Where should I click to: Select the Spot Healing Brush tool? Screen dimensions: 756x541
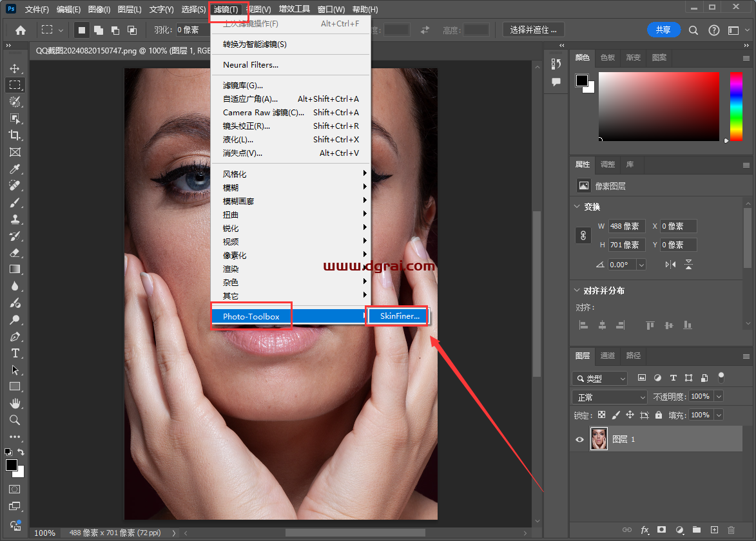[x=15, y=185]
